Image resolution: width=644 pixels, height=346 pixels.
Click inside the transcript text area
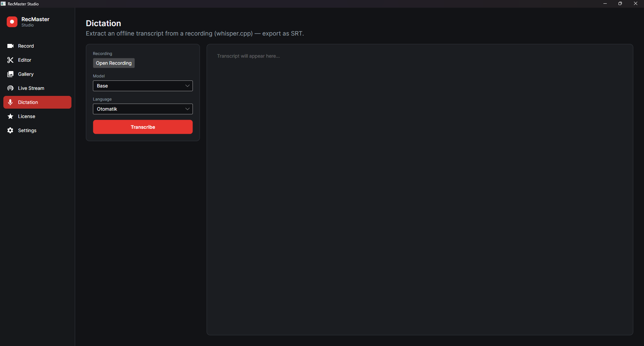pyautogui.click(x=420, y=189)
